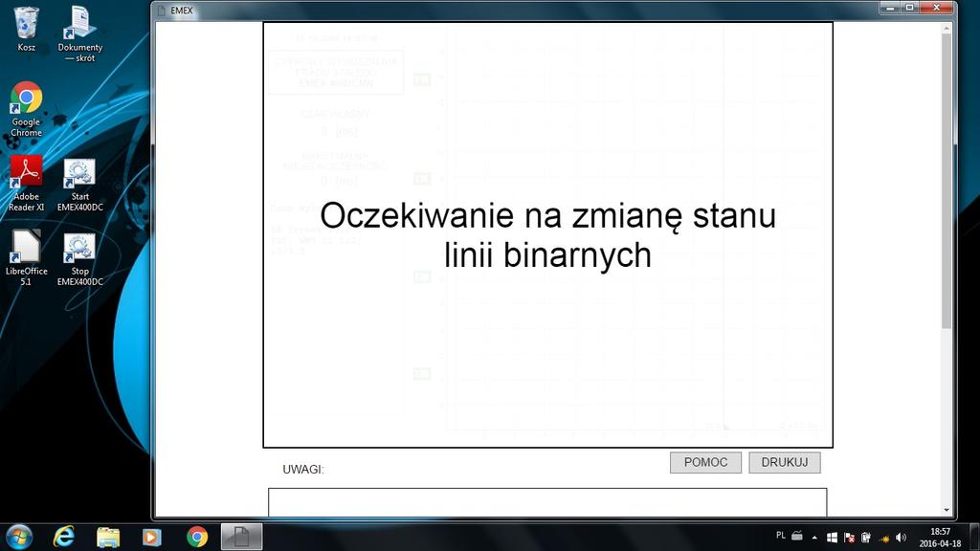Open Chrome from the taskbar

click(197, 537)
